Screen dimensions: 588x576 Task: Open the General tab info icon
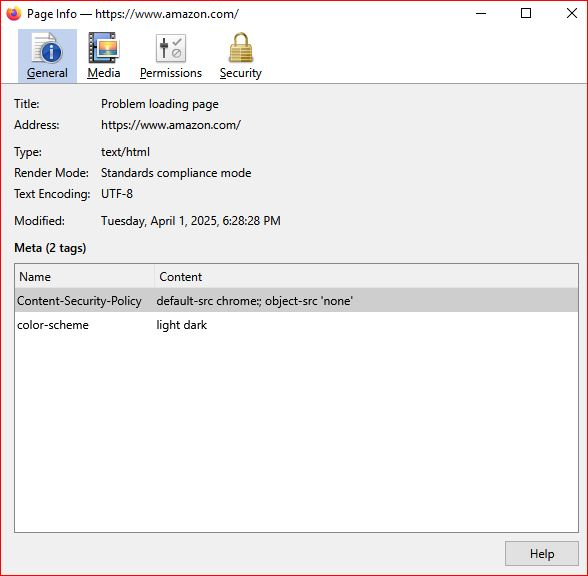tap(47, 47)
